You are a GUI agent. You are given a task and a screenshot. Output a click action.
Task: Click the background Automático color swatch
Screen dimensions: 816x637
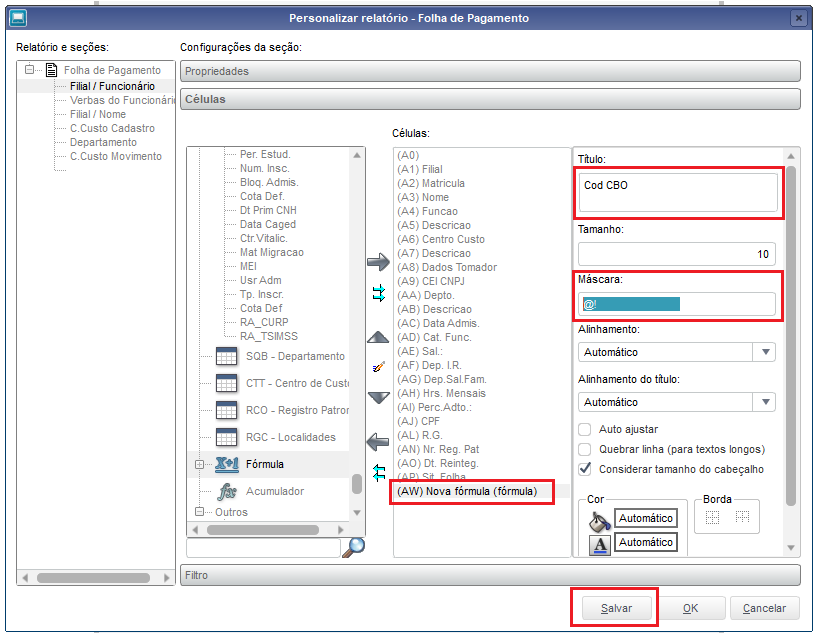tap(646, 518)
